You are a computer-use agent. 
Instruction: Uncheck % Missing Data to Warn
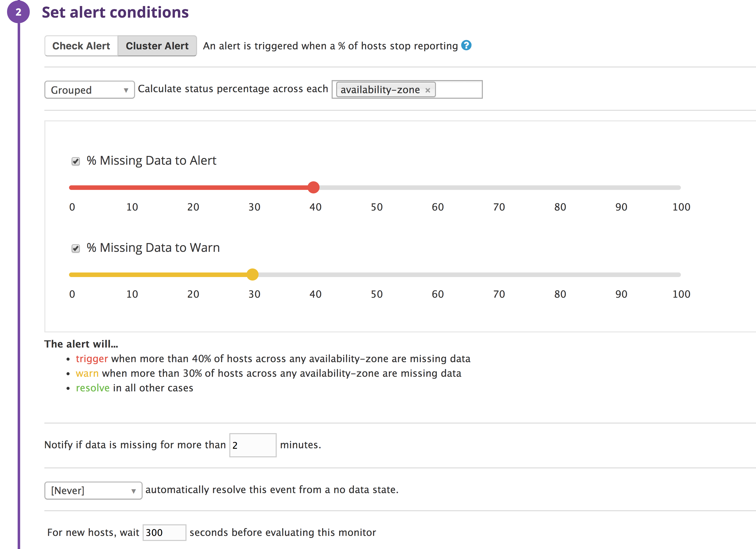(x=75, y=248)
